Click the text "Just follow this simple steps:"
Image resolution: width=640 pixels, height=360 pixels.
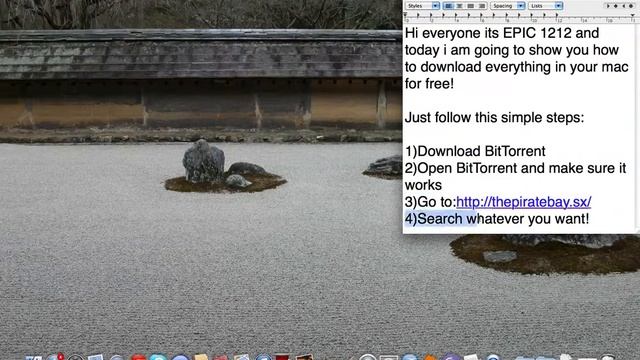(494, 118)
